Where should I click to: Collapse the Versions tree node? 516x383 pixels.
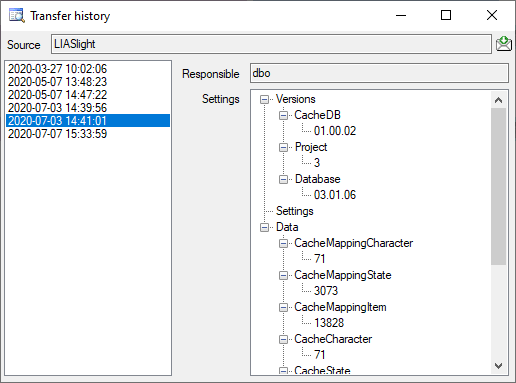coord(264,99)
